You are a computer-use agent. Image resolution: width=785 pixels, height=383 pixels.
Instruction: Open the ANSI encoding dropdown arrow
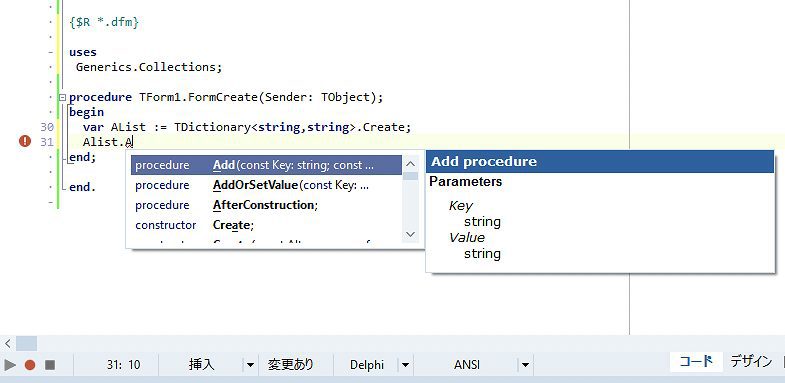(x=525, y=365)
